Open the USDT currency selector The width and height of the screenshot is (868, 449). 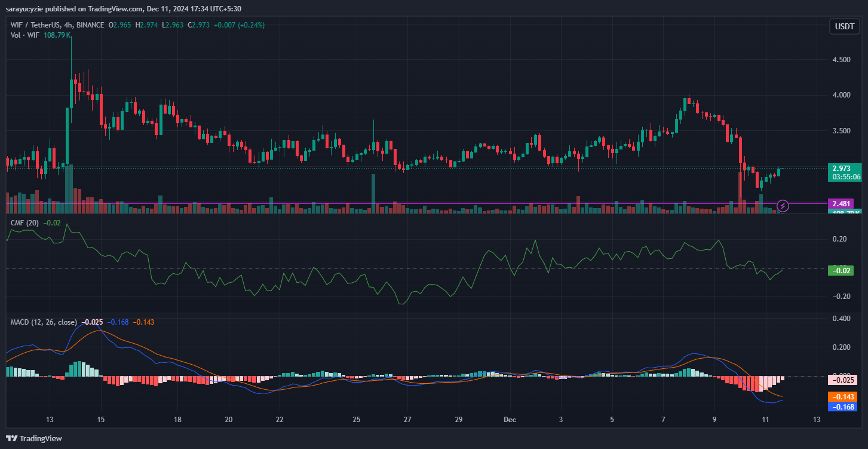844,26
